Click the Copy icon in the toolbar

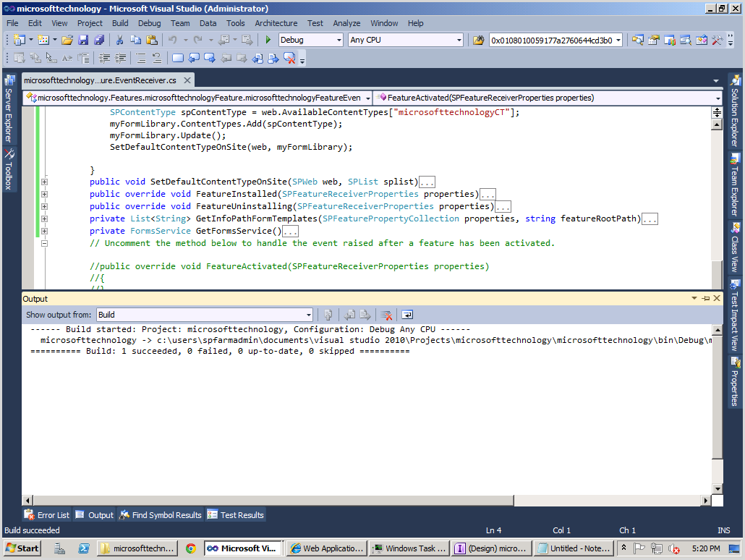coord(135,41)
